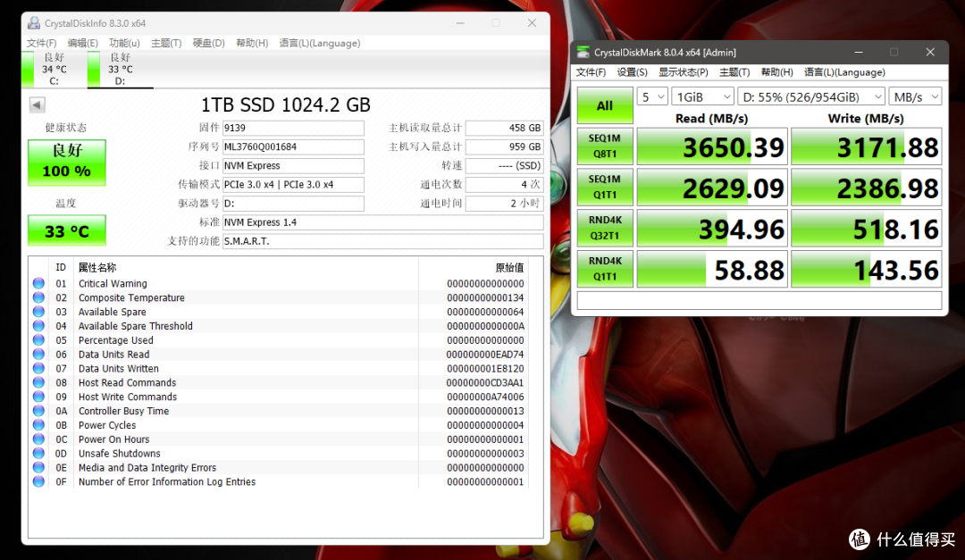Screen dimensions: 965x560
Task: Click the status dot for Percentage Used
Action: 38,339
